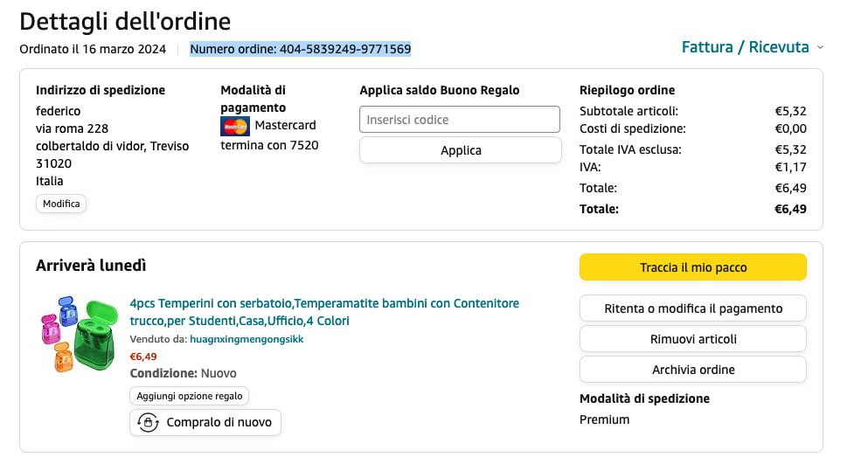The height and width of the screenshot is (464, 868).
Task: Click the Rimuovi articoli button
Action: pyautogui.click(x=692, y=339)
